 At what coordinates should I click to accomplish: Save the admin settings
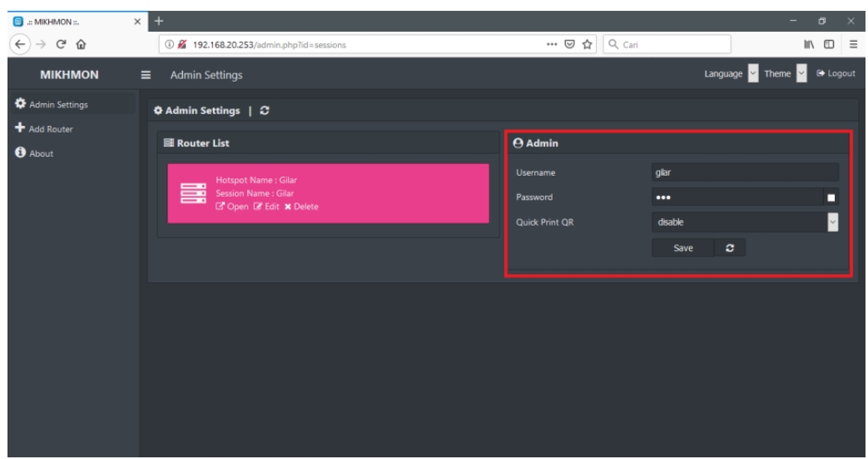pyautogui.click(x=683, y=247)
